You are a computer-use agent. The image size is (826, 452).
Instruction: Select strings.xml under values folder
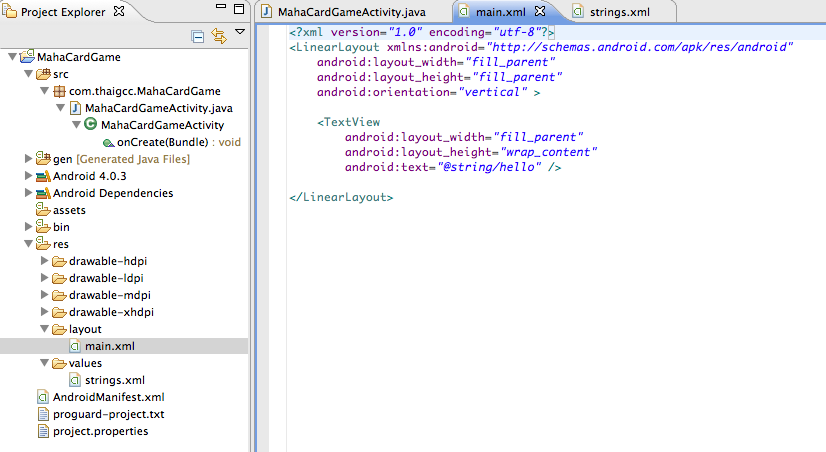(115, 380)
